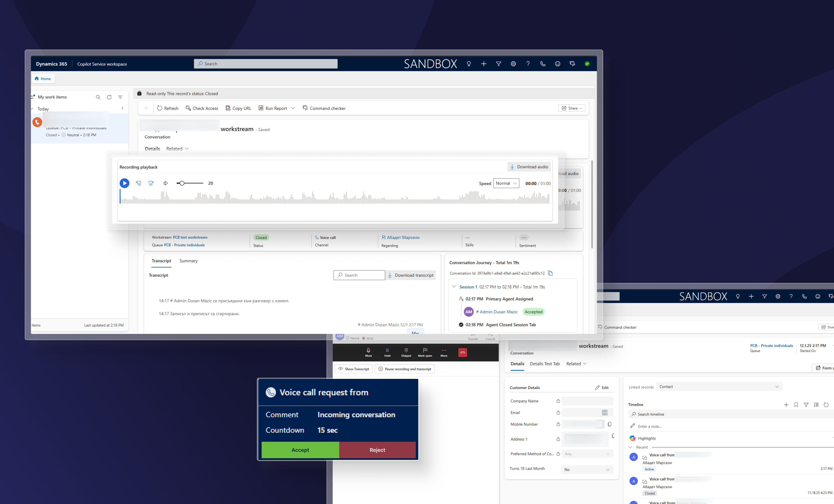Play the call recording
This screenshot has width=834, height=504.
point(124,183)
